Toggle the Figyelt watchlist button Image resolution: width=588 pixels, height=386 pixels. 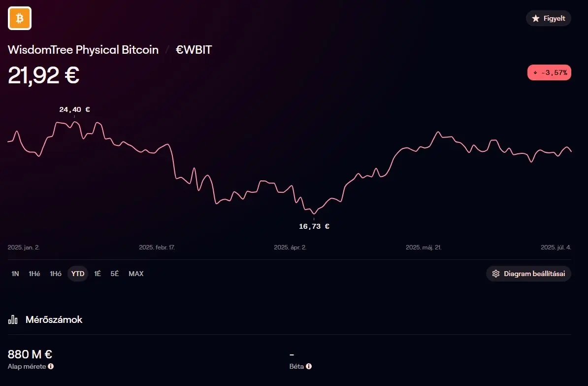point(549,18)
